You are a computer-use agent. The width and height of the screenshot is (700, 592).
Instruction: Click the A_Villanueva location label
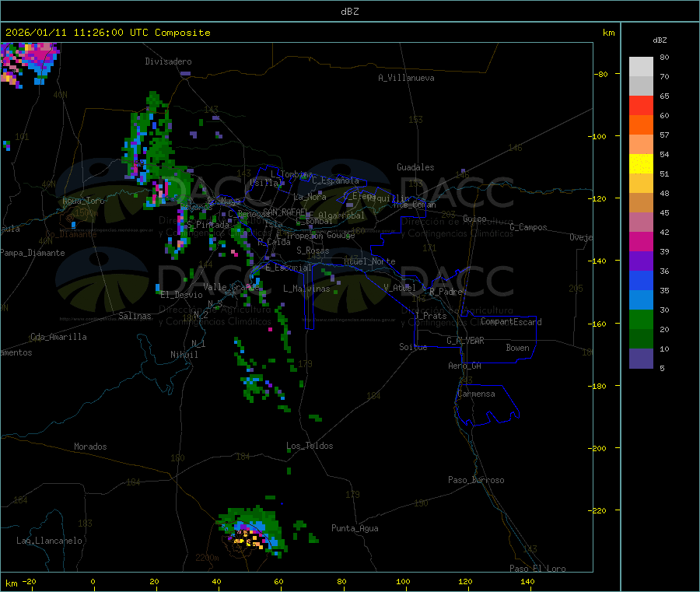click(406, 78)
